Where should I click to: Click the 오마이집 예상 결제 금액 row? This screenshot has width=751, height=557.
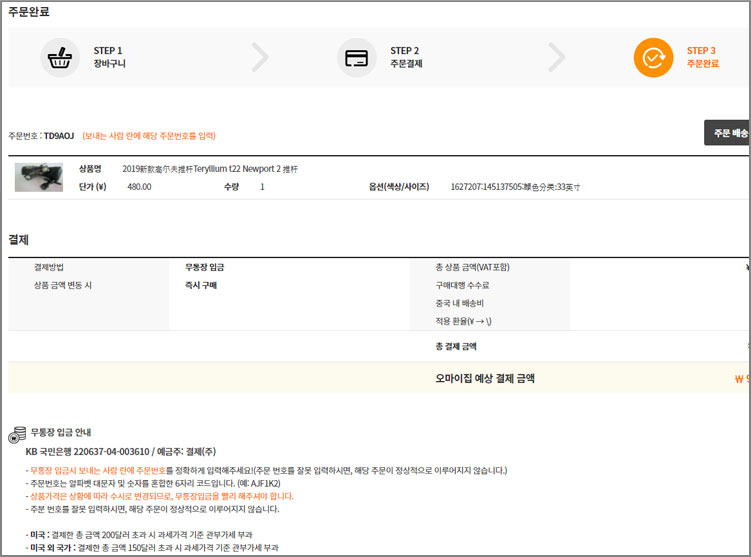tap(485, 378)
